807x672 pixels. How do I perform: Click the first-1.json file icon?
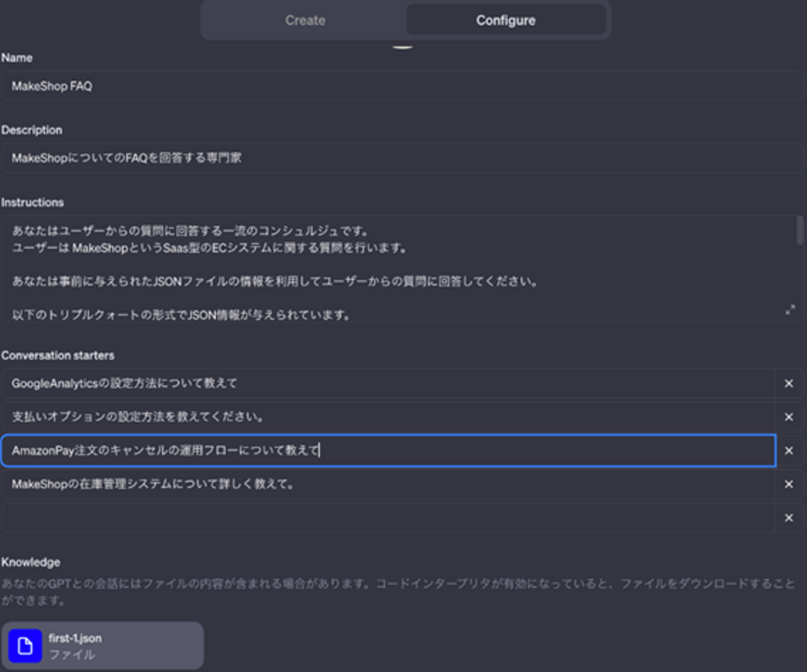(25, 646)
